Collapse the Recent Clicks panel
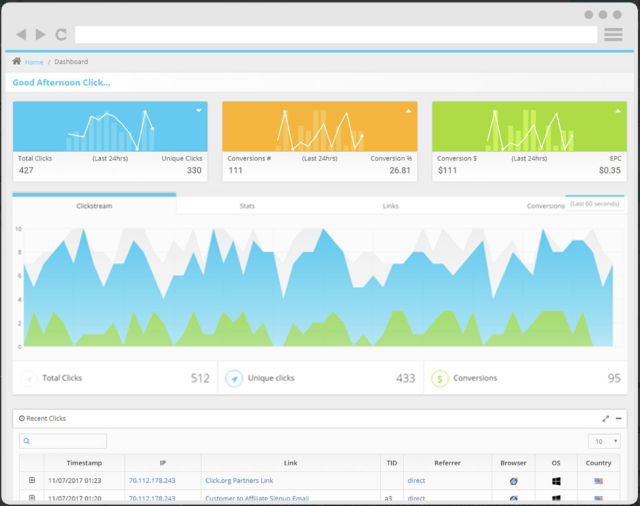The height and width of the screenshot is (506, 640). point(619,418)
